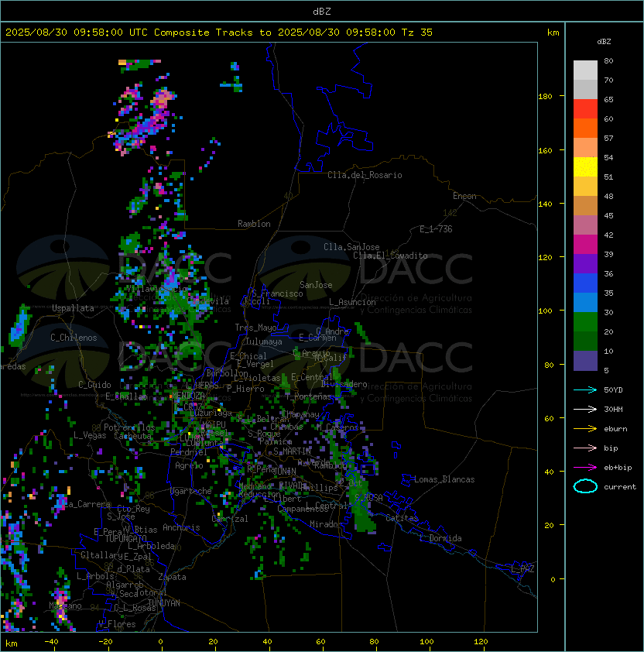Click the yellow eburn arrow in legend

point(585,429)
